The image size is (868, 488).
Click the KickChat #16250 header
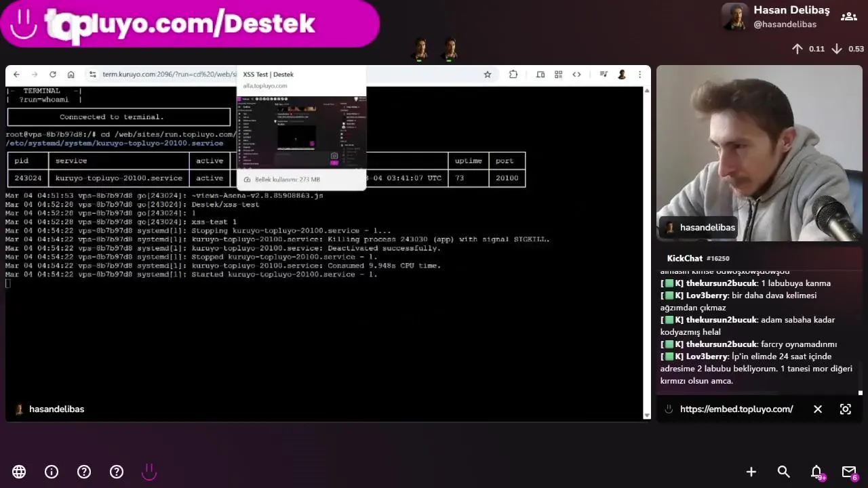tap(698, 258)
